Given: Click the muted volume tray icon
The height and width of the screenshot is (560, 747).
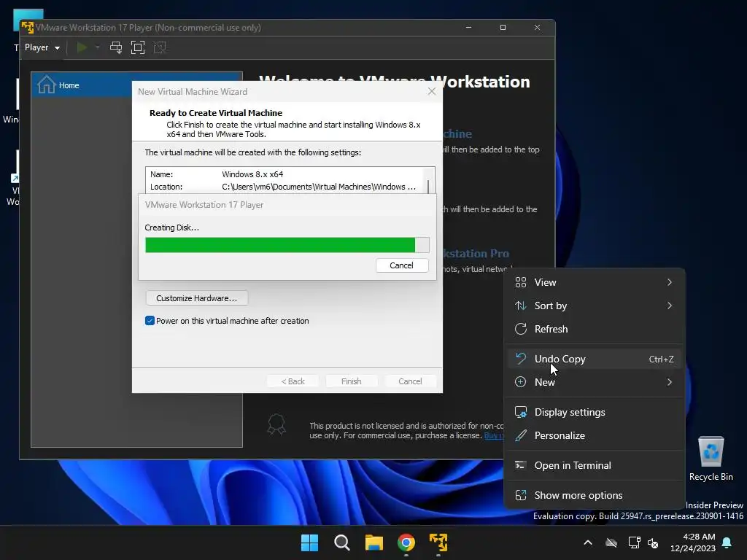Looking at the screenshot, I should [653, 542].
